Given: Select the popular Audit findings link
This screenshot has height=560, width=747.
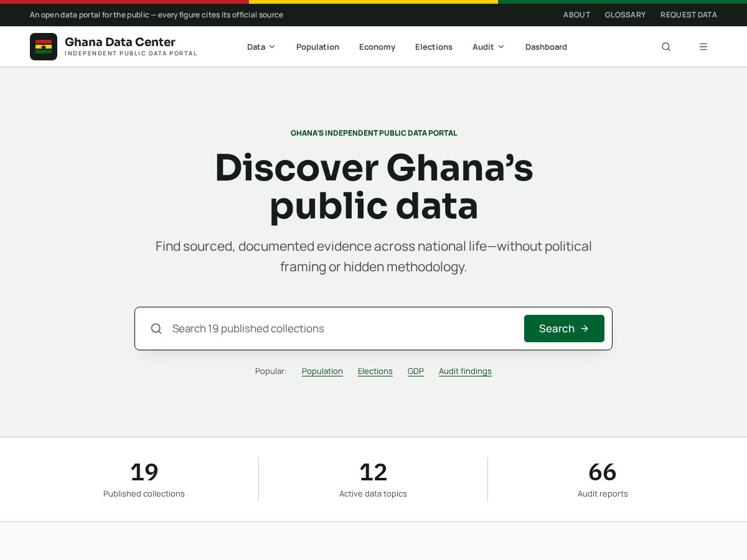Looking at the screenshot, I should pos(465,371).
